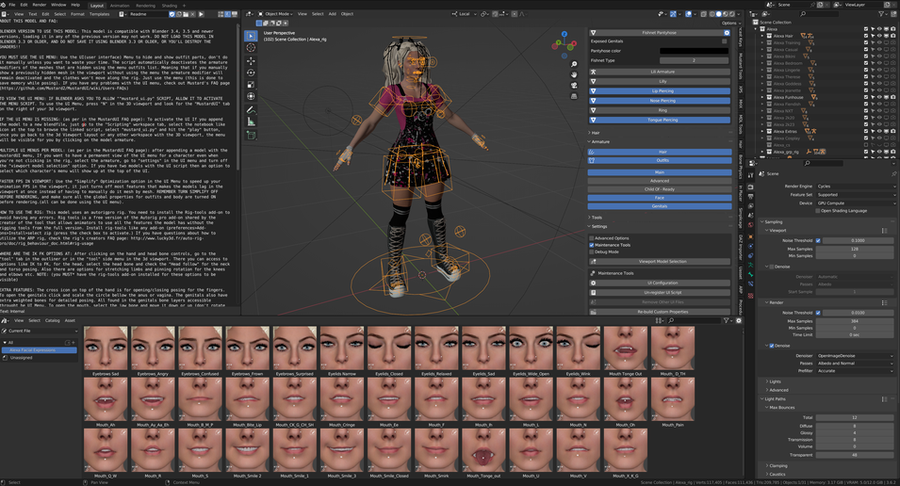Screen dimensions: 900x486
Task: Toggle Render Noise Threshold checkbox
Action: (x=818, y=313)
